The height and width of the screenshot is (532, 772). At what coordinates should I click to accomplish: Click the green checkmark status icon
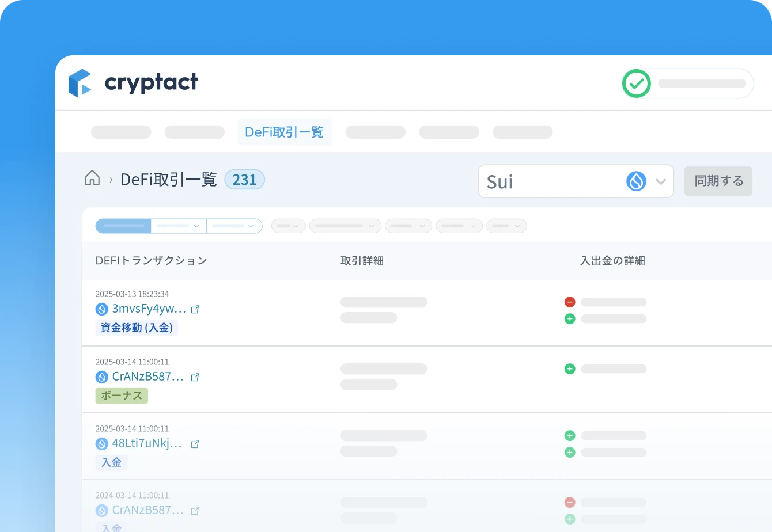pyautogui.click(x=636, y=83)
